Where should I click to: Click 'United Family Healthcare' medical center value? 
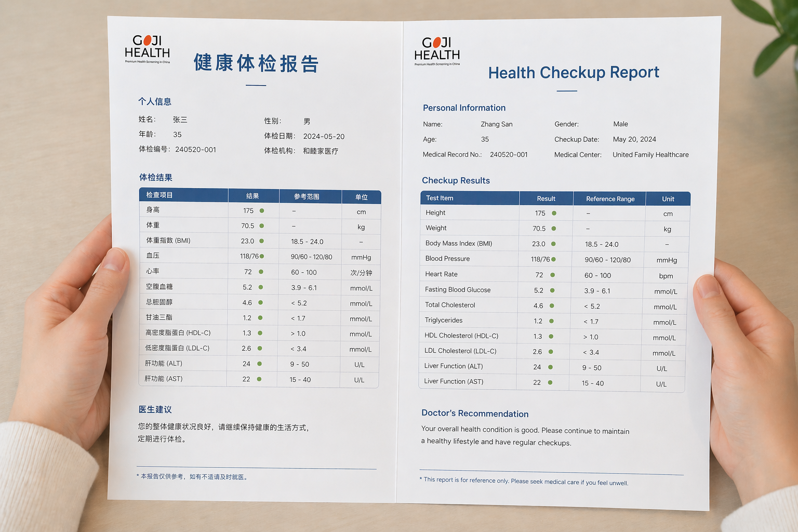point(650,155)
